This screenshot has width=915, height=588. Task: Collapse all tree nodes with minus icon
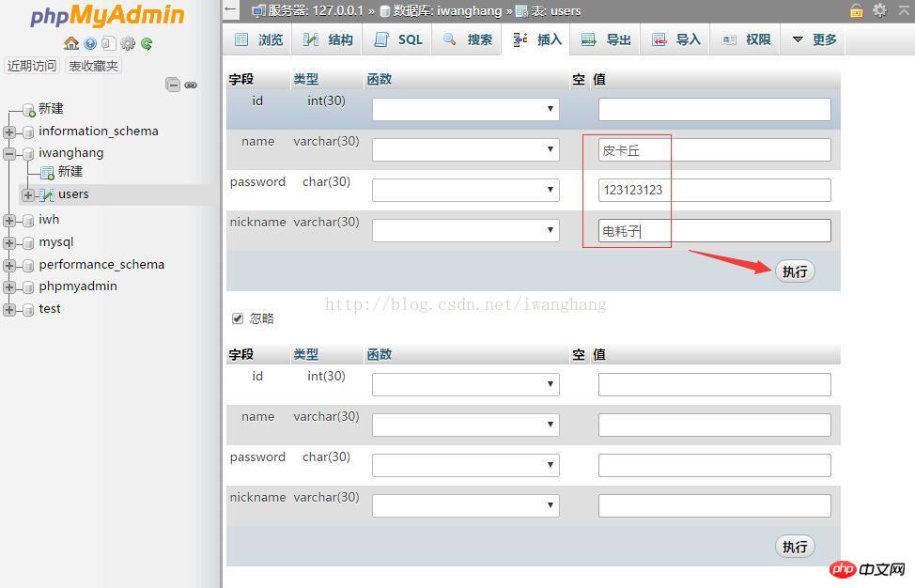point(173,85)
